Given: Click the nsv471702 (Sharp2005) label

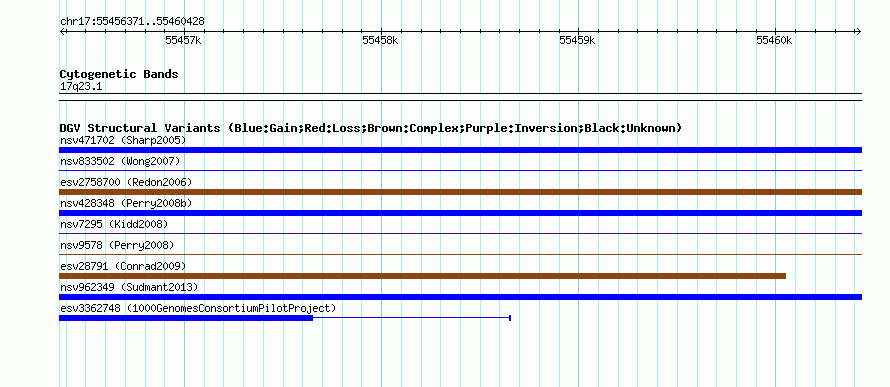Looking at the screenshot, I should 123,140.
